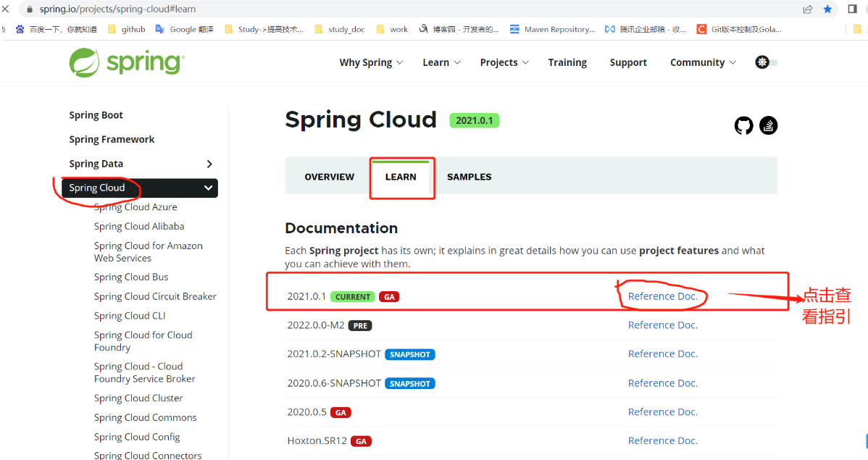The height and width of the screenshot is (460, 868).
Task: Switch to the SAMPLES tab
Action: (x=470, y=177)
